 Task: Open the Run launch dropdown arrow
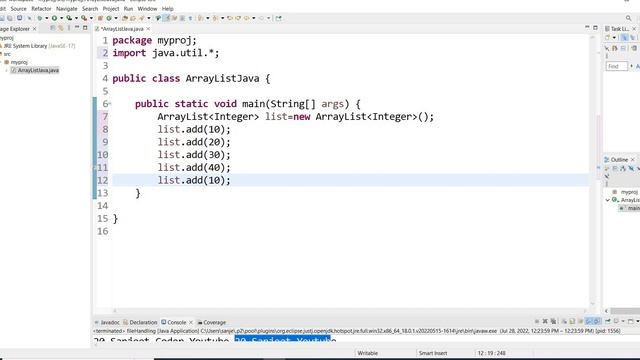click(x=61, y=18)
